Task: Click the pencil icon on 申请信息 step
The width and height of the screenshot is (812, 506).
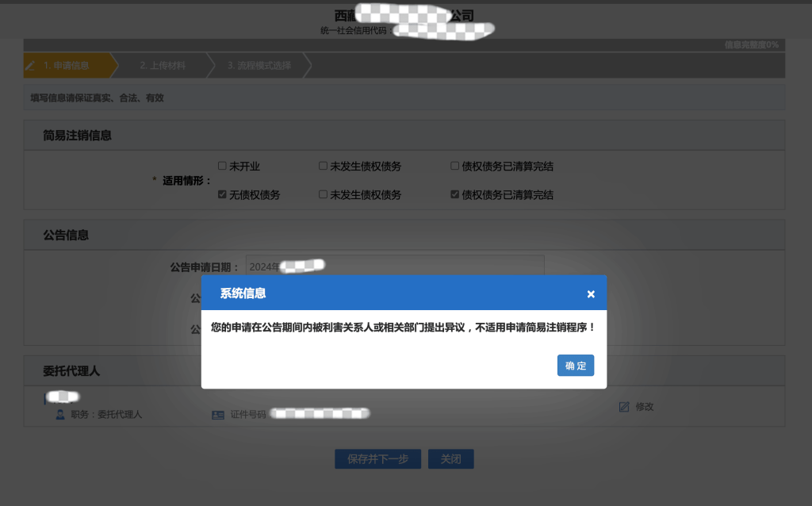Action: pos(31,66)
